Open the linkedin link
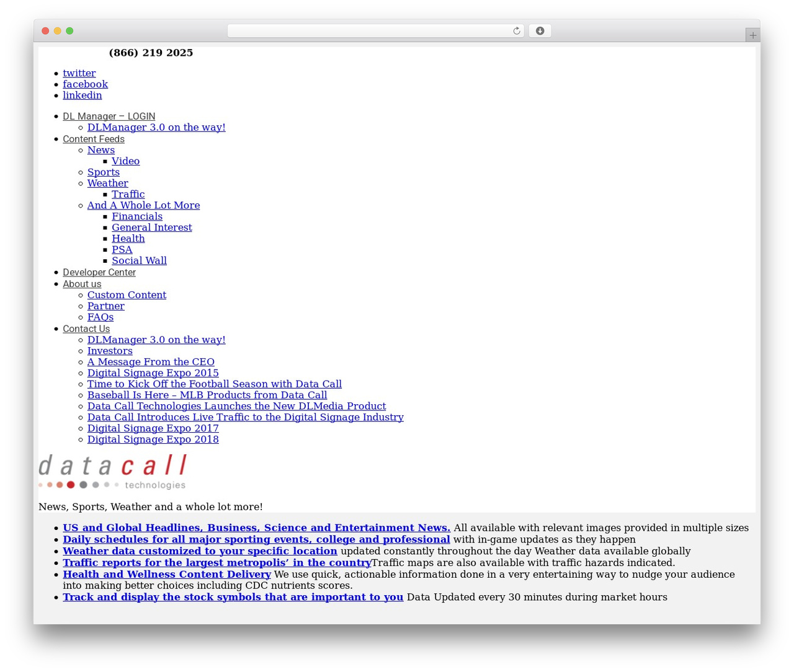 pyautogui.click(x=83, y=95)
